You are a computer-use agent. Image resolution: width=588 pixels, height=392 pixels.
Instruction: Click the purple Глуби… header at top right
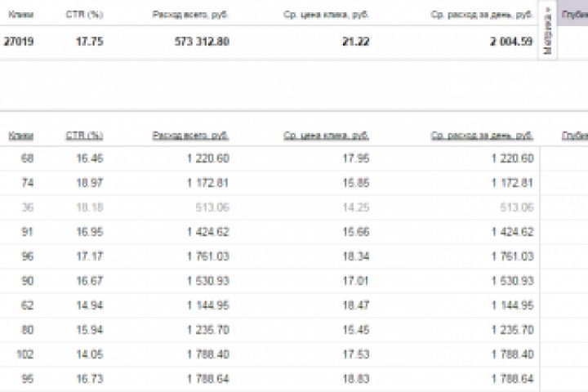[574, 15]
